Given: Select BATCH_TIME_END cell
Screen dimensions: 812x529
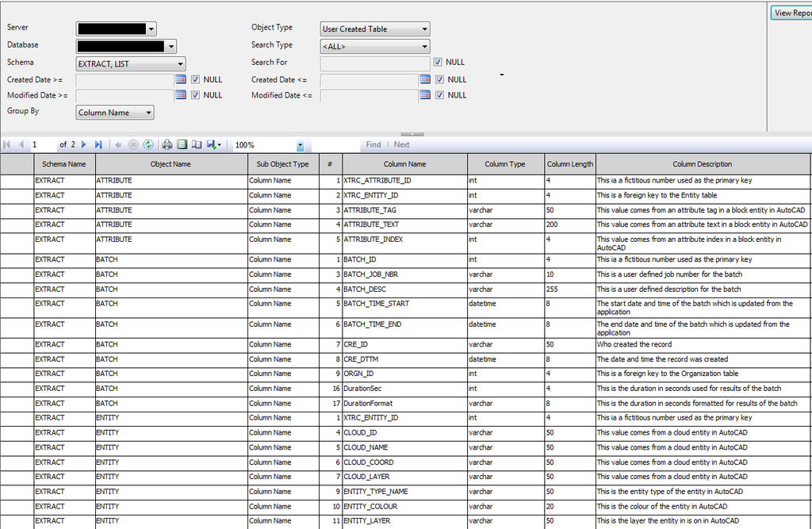Looking at the screenshot, I should [x=404, y=328].
